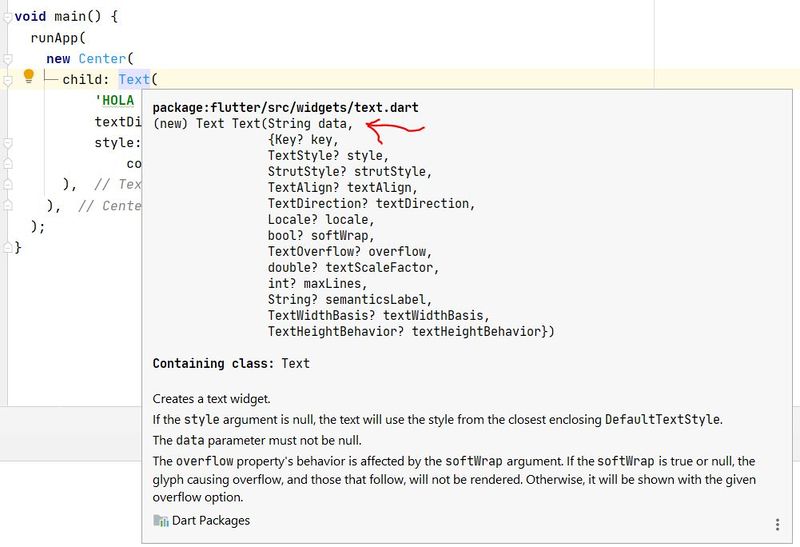This screenshot has height=547, width=800.
Task: Click the Center class name in code
Action: coord(102,59)
